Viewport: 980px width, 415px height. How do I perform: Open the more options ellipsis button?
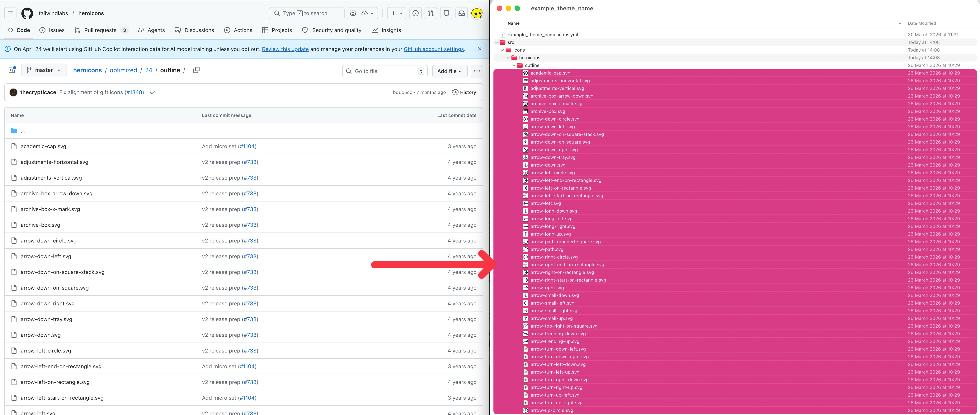477,71
